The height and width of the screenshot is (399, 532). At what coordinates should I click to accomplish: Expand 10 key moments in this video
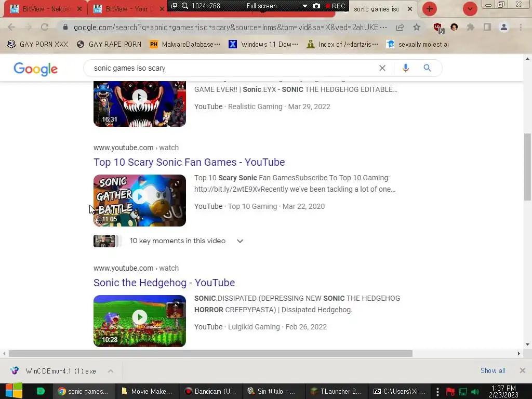tap(240, 241)
